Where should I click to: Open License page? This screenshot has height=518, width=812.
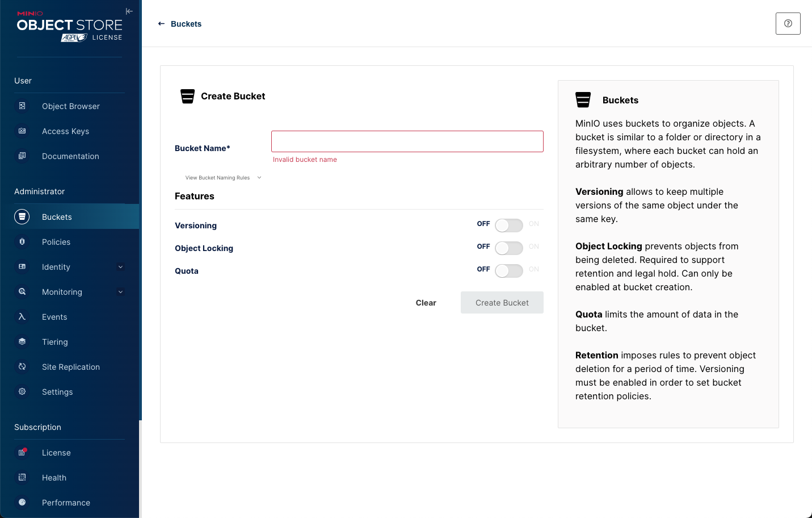(69, 453)
